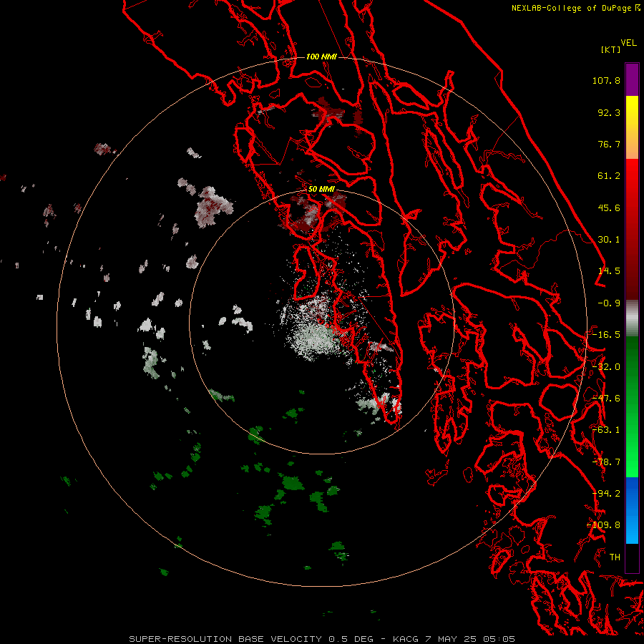Pick the yellow-orange segment of the color bar
644x644 pixels.
pyautogui.click(x=632, y=127)
